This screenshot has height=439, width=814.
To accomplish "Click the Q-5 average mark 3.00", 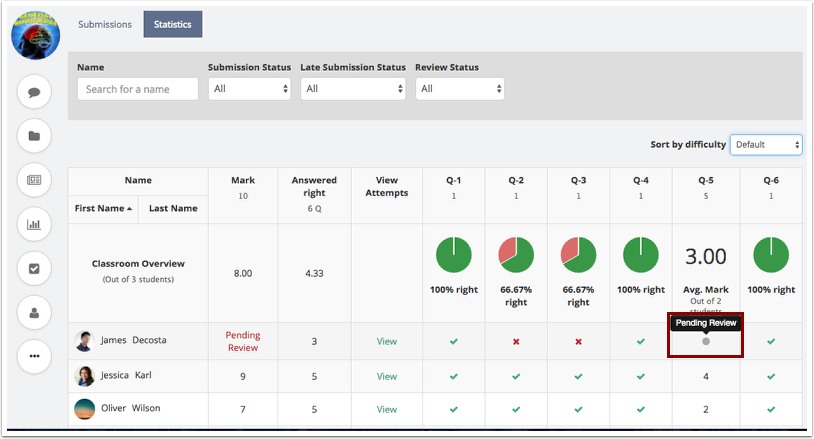I will pos(706,256).
